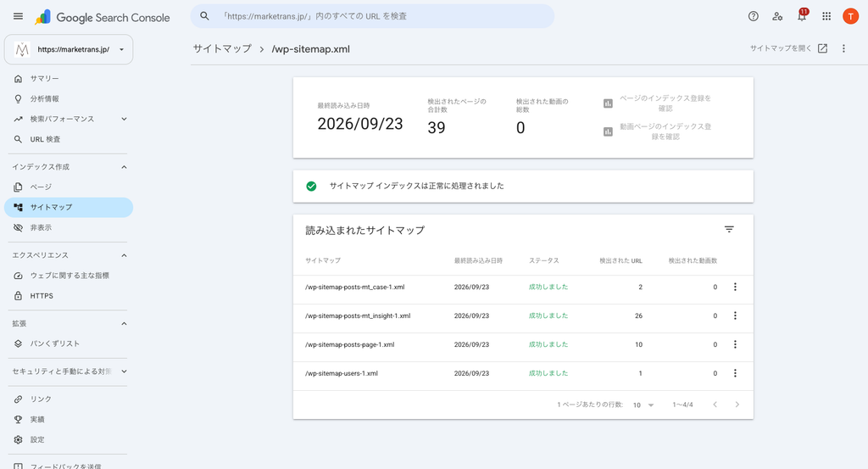Open the Google apps grid

tap(826, 16)
